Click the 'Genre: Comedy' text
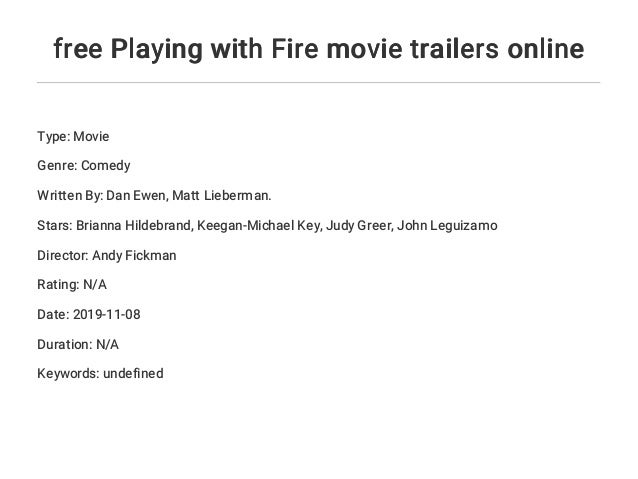This screenshot has width=638, height=479. pyautogui.click(x=84, y=166)
